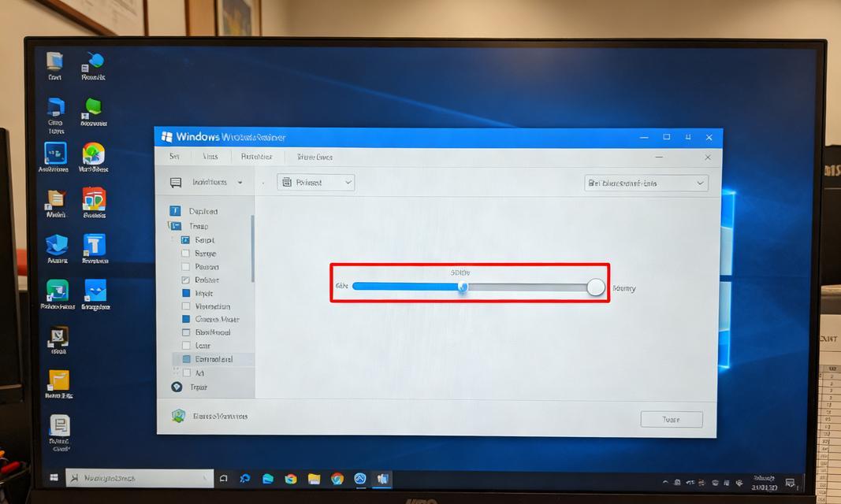This screenshot has height=504, width=841.
Task: Click the "Berroo Wrerouss" footer link
Action: pyautogui.click(x=220, y=416)
